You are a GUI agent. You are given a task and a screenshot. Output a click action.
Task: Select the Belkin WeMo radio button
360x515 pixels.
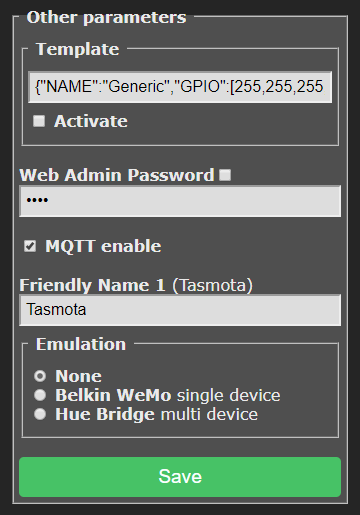pos(40,395)
